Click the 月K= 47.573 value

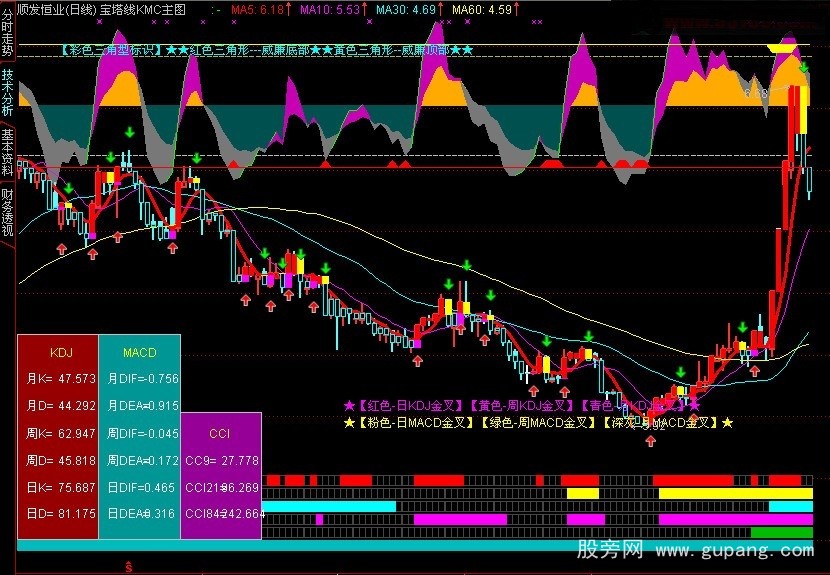pyautogui.click(x=61, y=379)
